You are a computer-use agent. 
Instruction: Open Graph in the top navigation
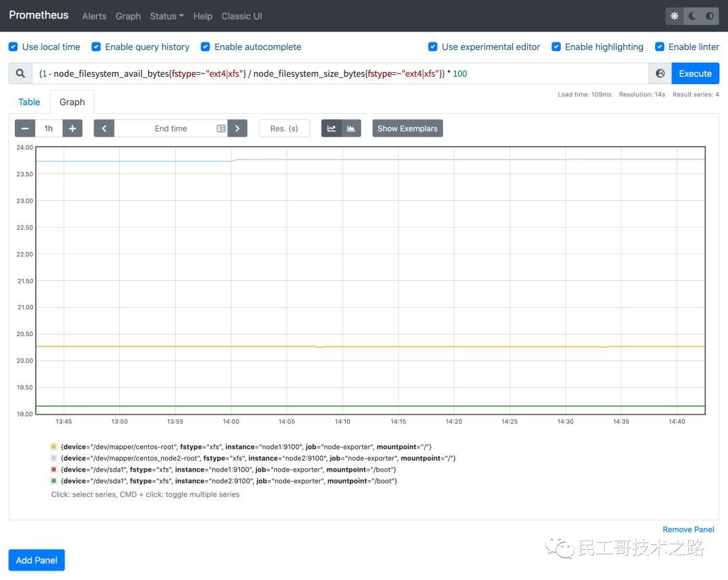pyautogui.click(x=128, y=16)
